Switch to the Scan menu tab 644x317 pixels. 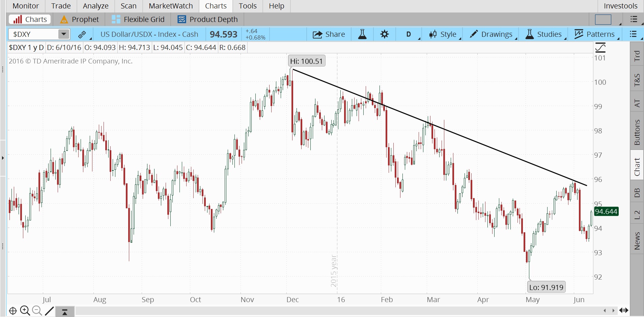[x=128, y=6]
